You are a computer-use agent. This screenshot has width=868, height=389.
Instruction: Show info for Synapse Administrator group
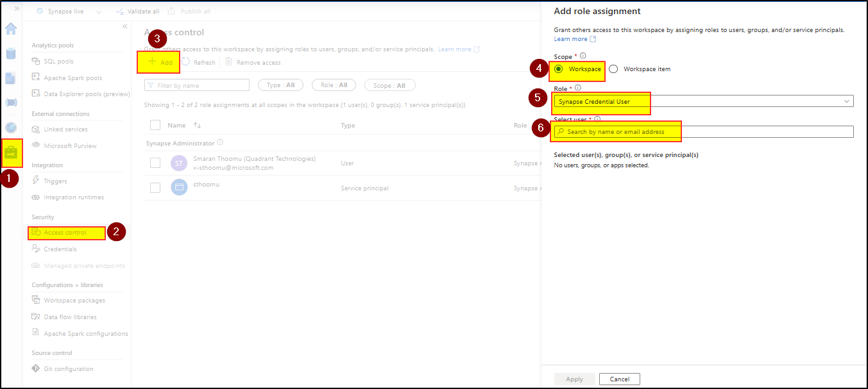point(220,142)
